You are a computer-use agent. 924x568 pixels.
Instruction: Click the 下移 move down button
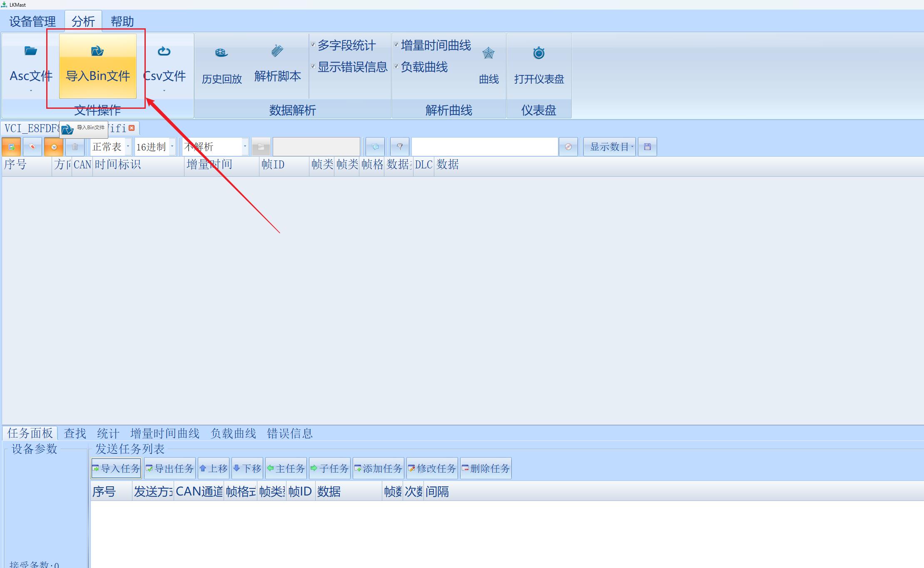point(247,468)
